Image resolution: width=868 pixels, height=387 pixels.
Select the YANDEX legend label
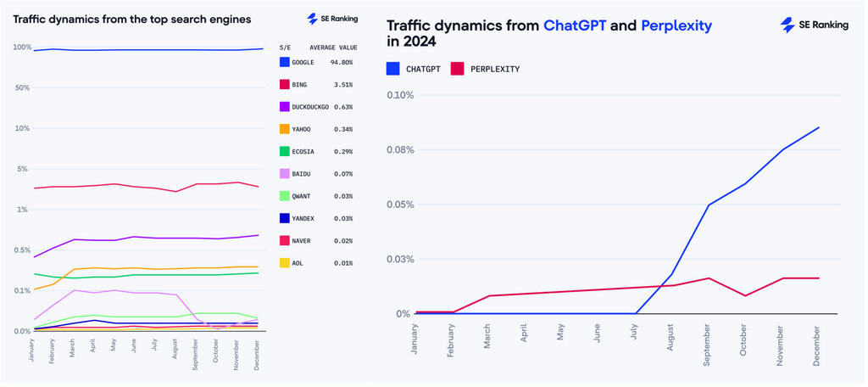303,218
